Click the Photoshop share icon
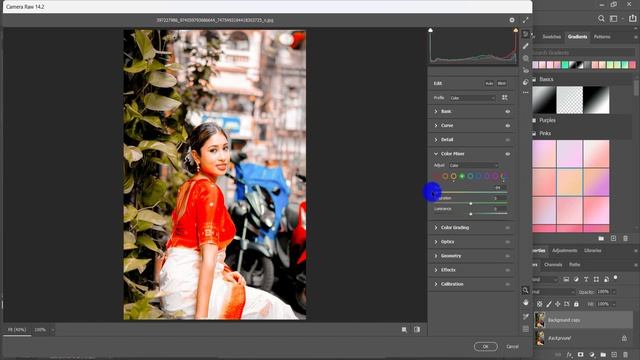This screenshot has height=360, width=640. pyautogui.click(x=633, y=18)
